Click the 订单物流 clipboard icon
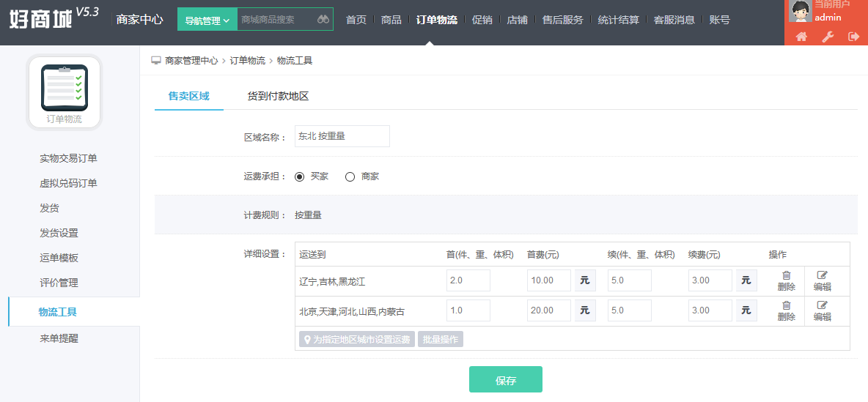Viewport: 868px width, 402px height. 65,88
